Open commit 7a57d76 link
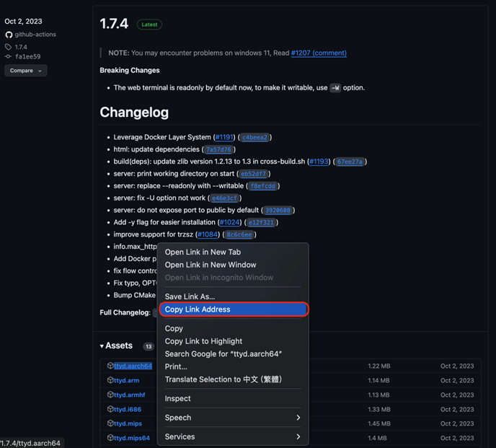This screenshot has width=496, height=448. (x=218, y=149)
